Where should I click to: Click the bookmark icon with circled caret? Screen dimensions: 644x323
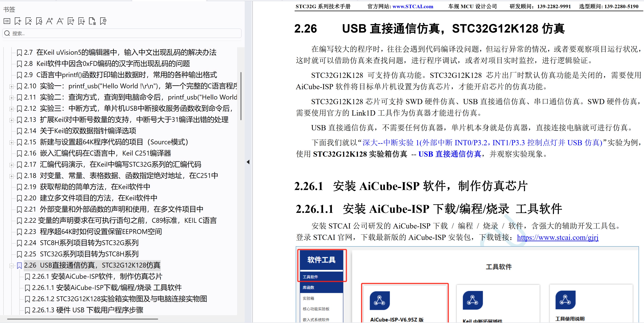coord(103,21)
